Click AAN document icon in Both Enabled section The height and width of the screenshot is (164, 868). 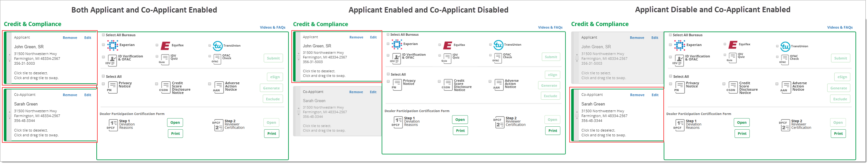coord(218,87)
